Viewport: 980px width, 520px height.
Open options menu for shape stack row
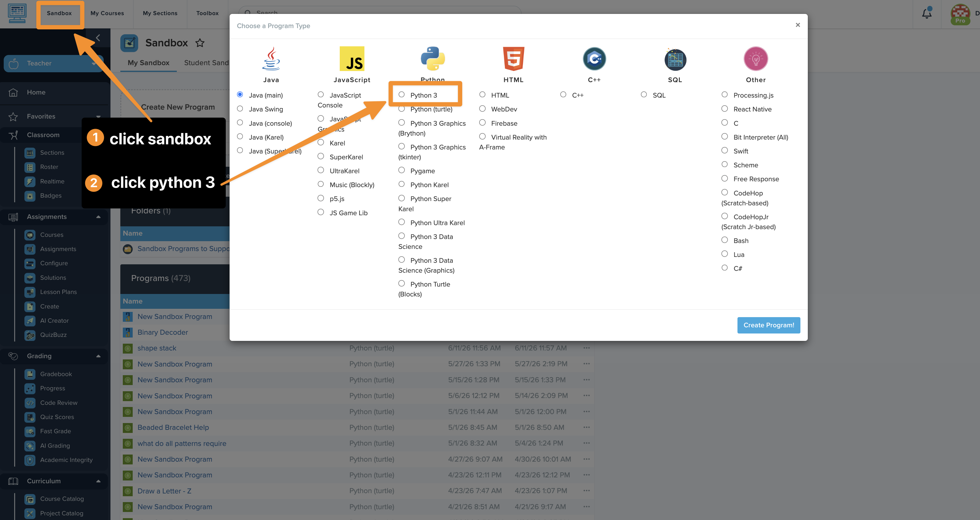point(587,348)
